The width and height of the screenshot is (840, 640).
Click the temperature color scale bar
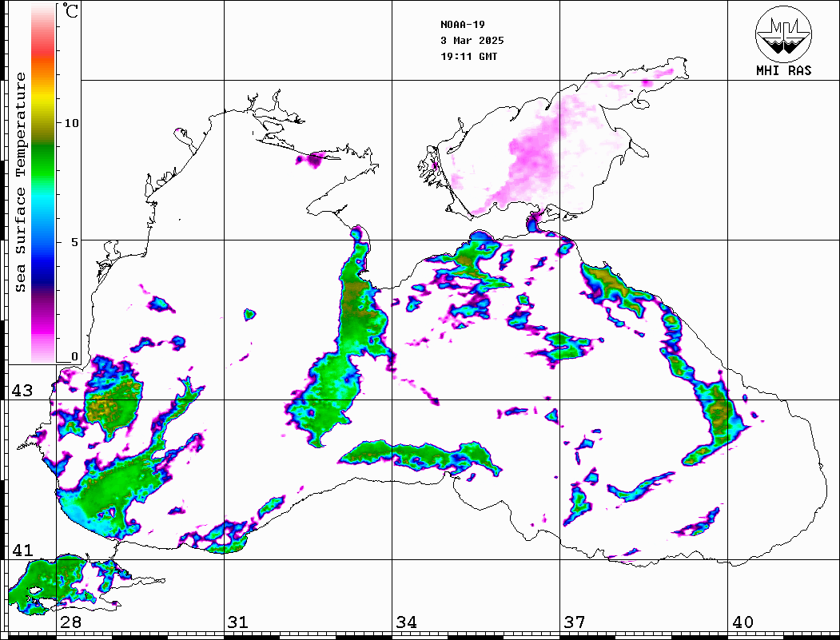coord(43,183)
